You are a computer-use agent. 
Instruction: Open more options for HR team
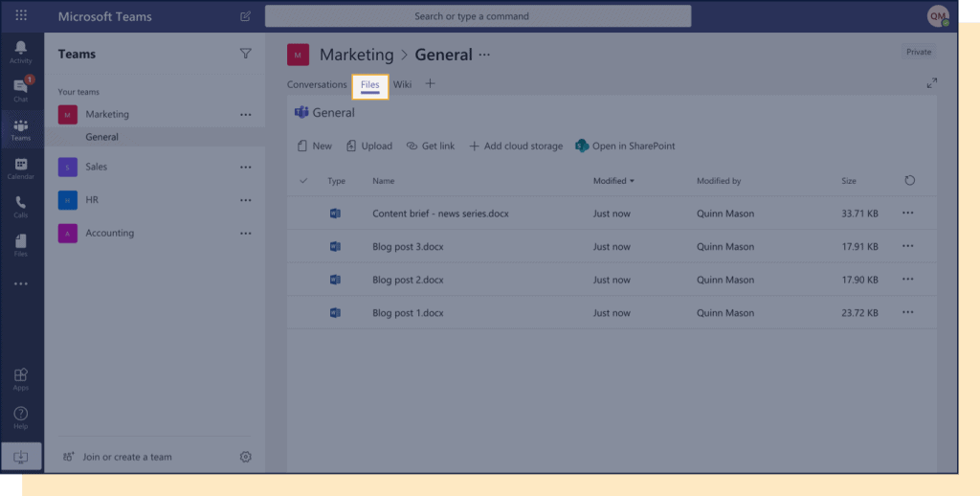point(246,200)
